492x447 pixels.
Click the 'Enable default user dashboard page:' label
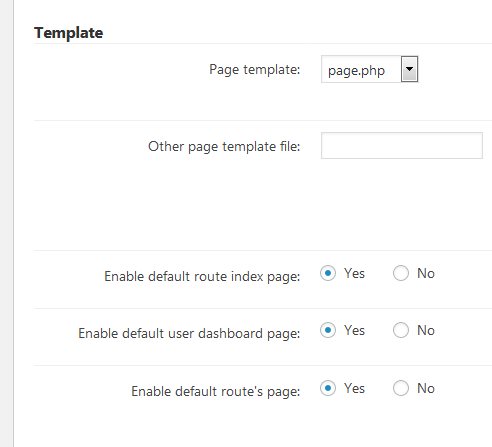(189, 334)
